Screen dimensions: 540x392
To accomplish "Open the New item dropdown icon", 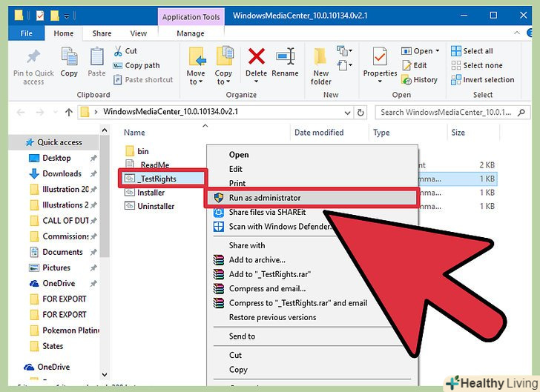I will 345,51.
